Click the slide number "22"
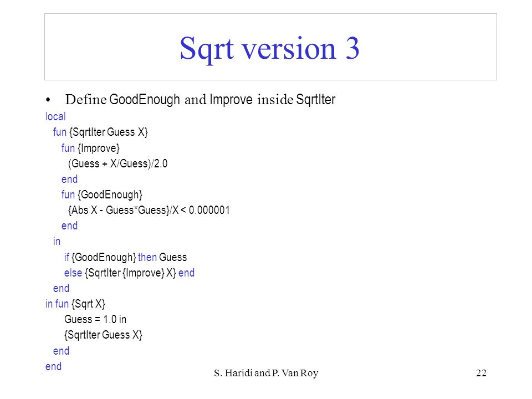 tap(481, 373)
